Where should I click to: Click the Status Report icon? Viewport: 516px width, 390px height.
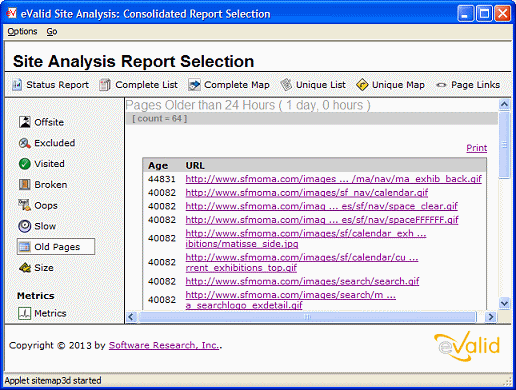click(x=17, y=85)
